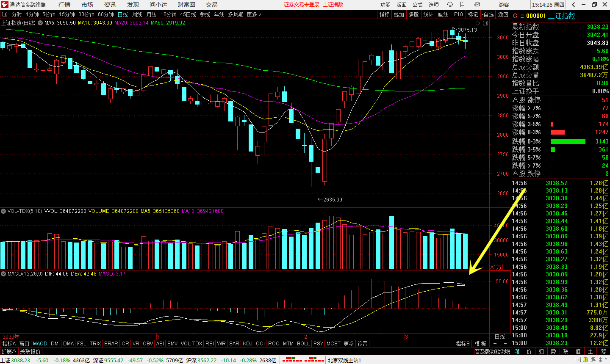Switch to 月线 monthly chart
Viewport: 610px width, 364px height.
tap(152, 14)
